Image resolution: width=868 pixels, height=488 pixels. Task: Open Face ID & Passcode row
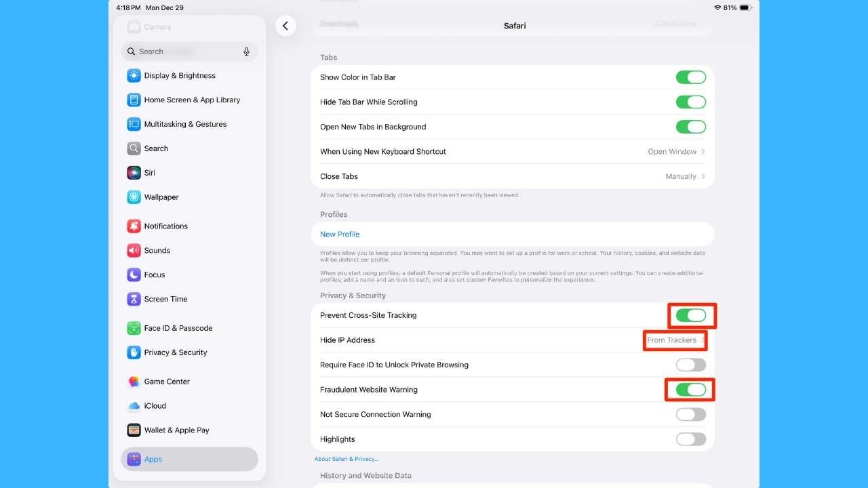pyautogui.click(x=189, y=328)
